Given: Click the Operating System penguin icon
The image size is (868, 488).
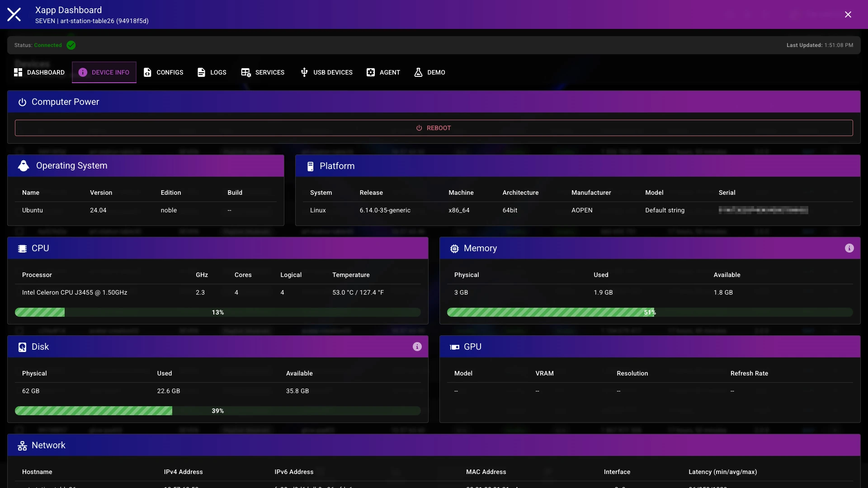Looking at the screenshot, I should click(x=24, y=166).
